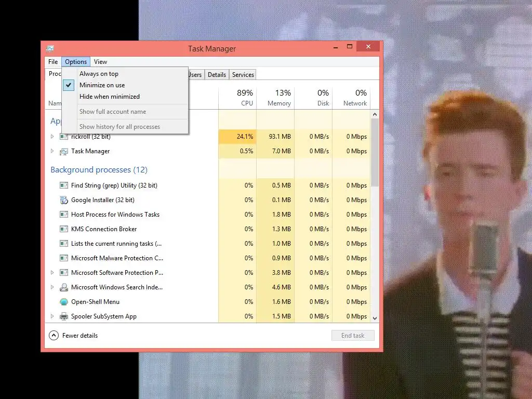Expand the Task Manager process entry
Image resolution: width=532 pixels, height=399 pixels.
click(52, 151)
